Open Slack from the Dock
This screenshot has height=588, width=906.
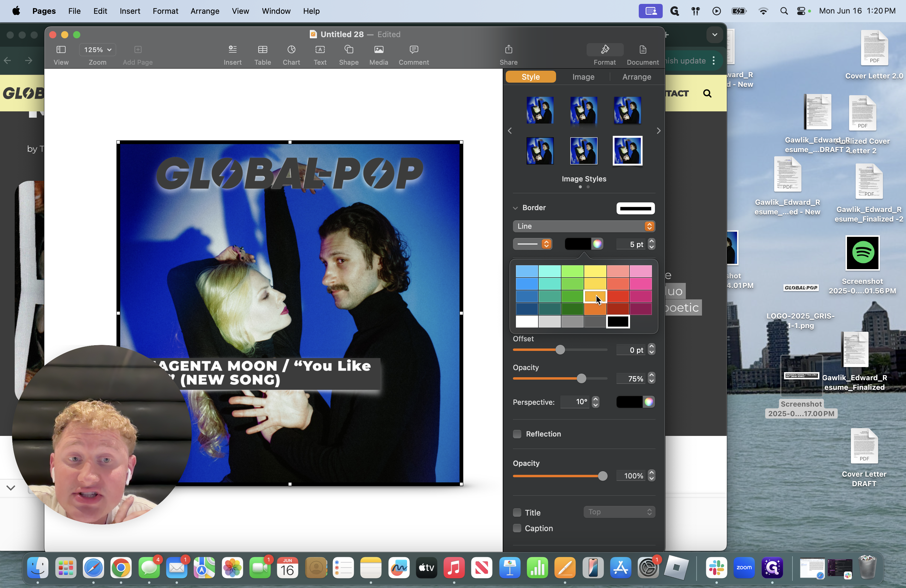point(716,568)
